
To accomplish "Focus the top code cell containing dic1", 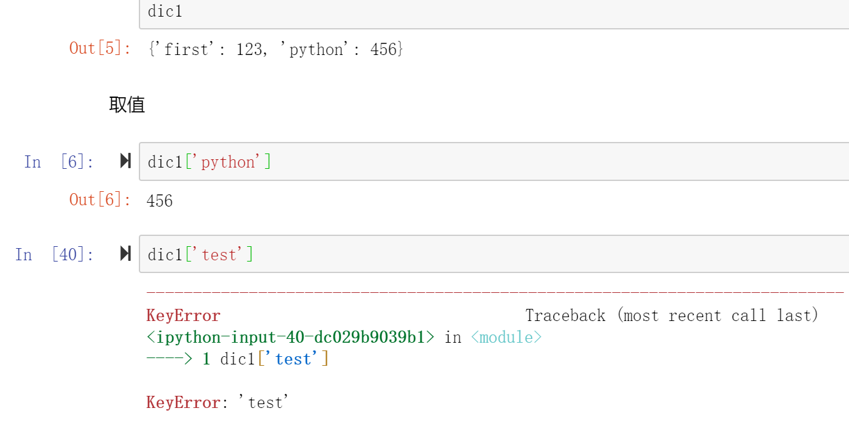I will tap(500, 13).
